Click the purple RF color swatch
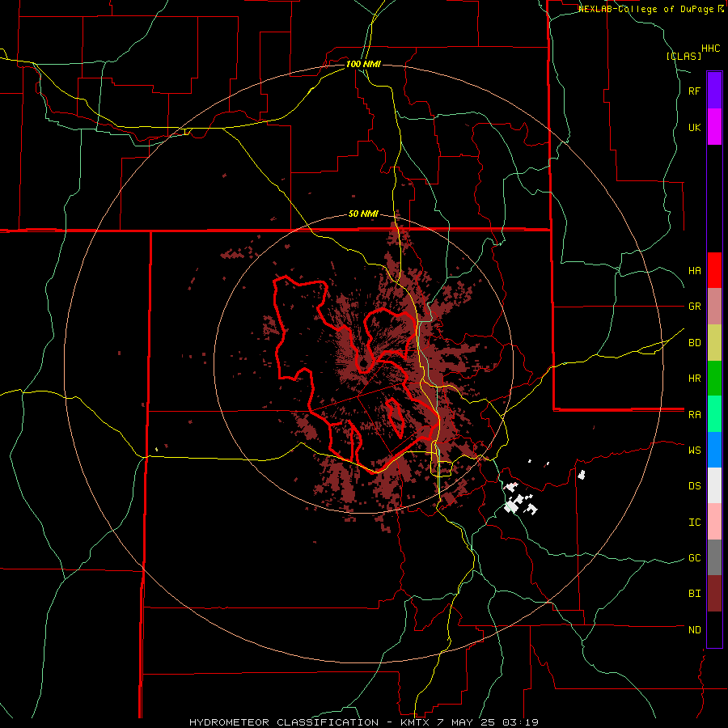 click(714, 91)
